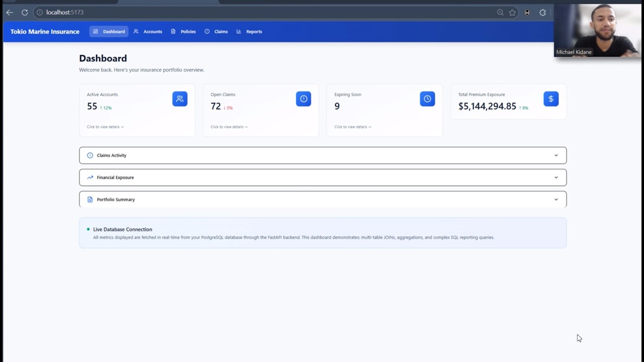Image resolution: width=644 pixels, height=362 pixels.
Task: Click the red 5% decrease indicator
Action: coord(228,108)
